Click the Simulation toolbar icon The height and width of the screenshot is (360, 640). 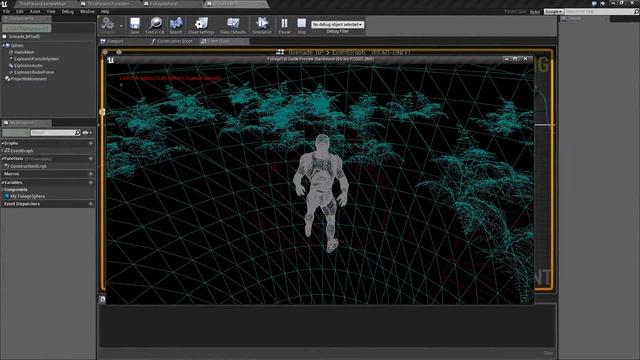[x=262, y=25]
